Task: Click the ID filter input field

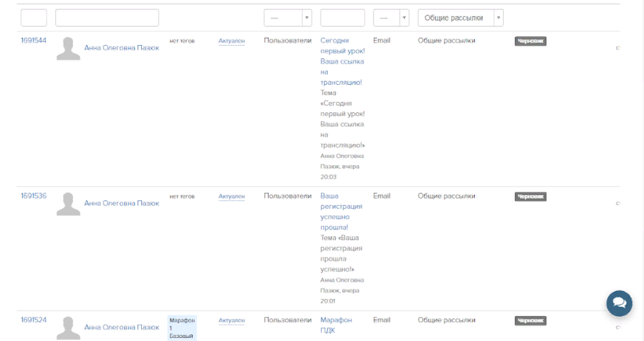Action: 34,18
